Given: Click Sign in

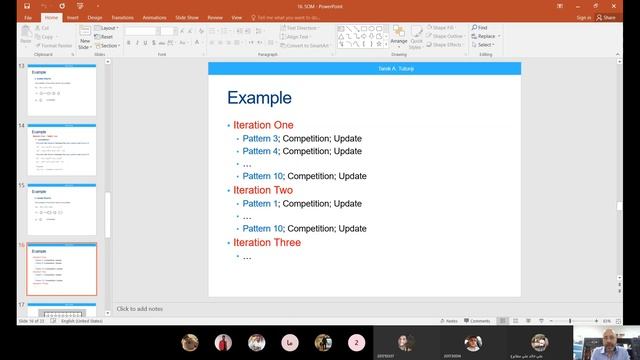Looking at the screenshot, I should point(584,18).
